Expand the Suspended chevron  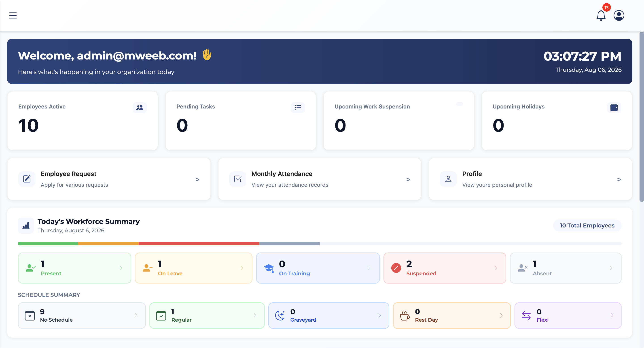pos(496,268)
